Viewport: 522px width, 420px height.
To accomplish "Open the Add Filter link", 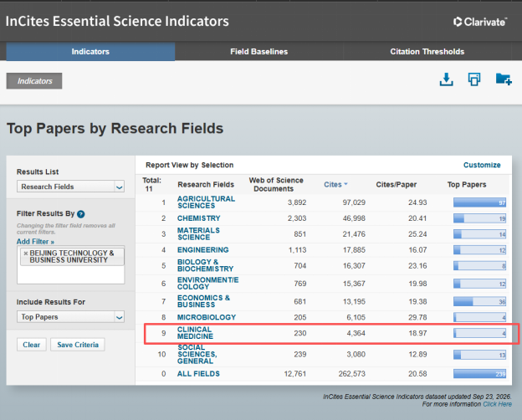I will [35, 242].
